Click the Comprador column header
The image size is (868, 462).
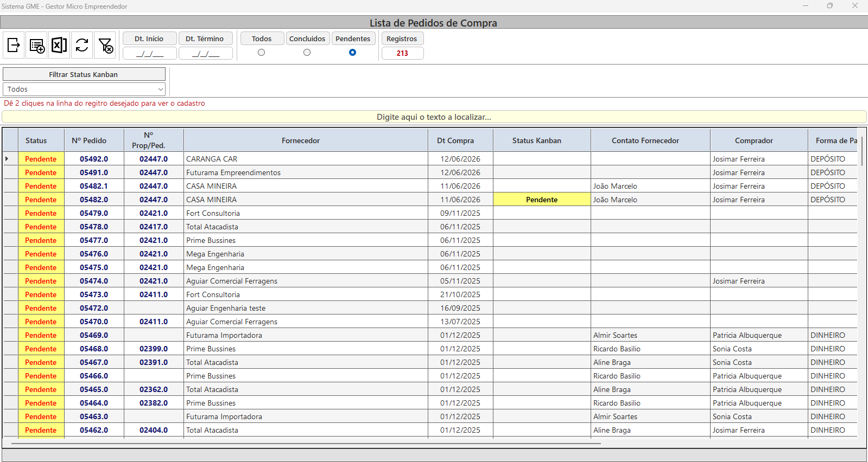[x=759, y=140]
